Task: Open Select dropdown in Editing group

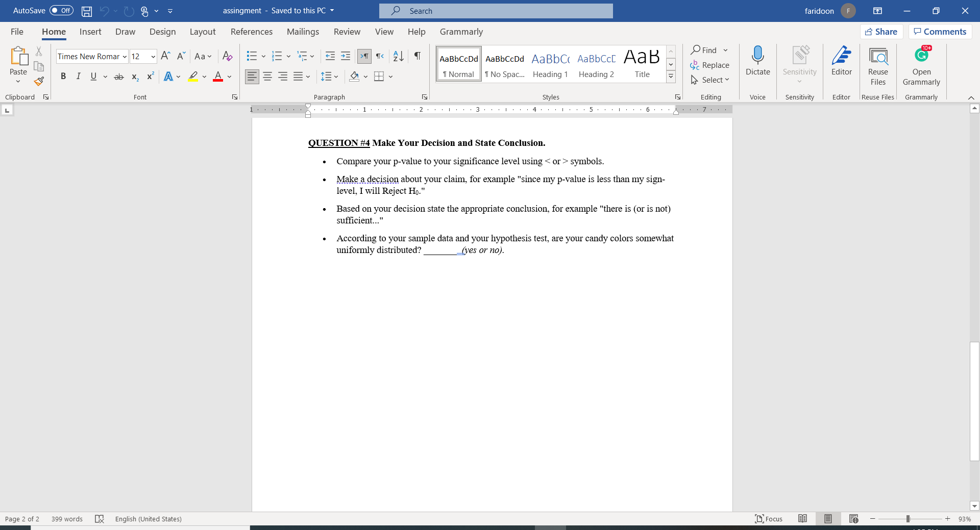Action: [710, 80]
